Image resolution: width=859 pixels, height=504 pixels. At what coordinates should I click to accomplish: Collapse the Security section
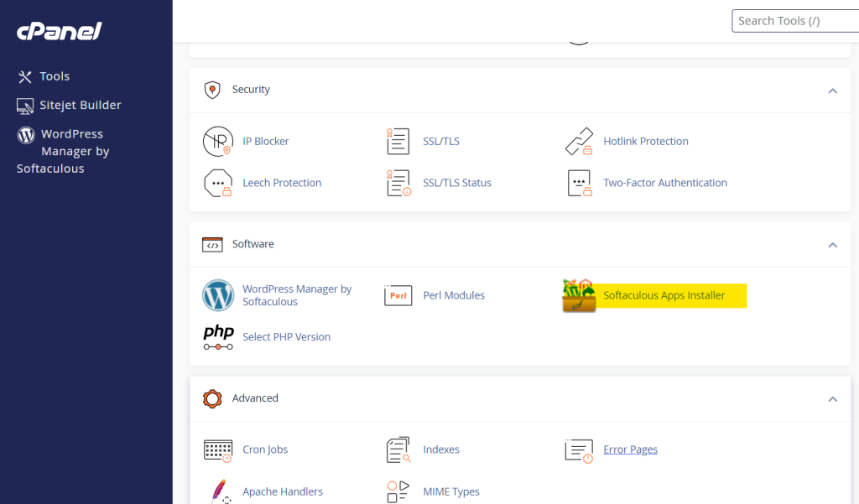(x=832, y=91)
